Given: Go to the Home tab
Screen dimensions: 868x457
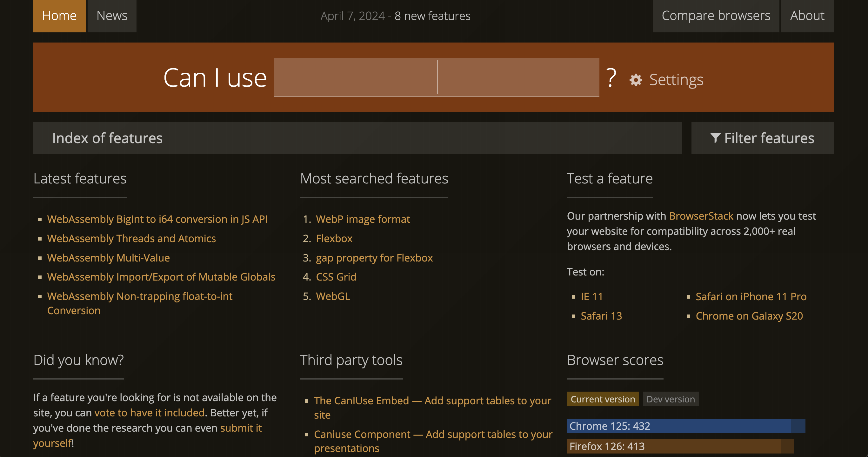Looking at the screenshot, I should (59, 16).
